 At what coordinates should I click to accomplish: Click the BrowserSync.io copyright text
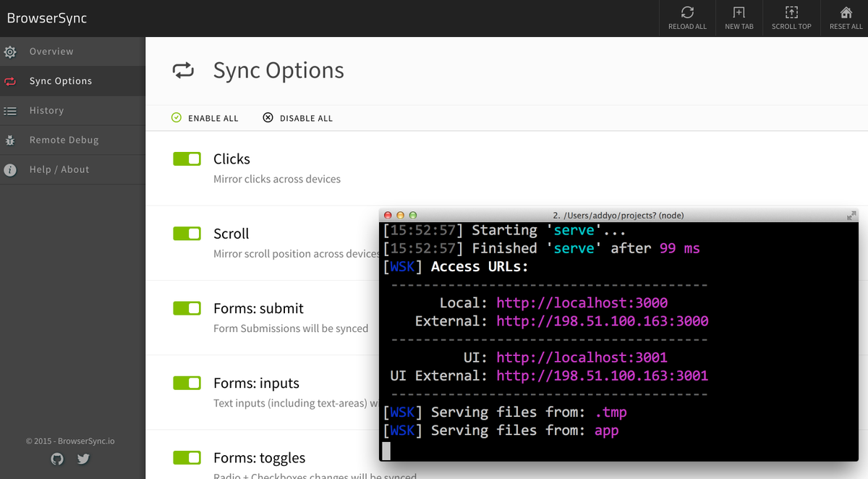tap(70, 441)
